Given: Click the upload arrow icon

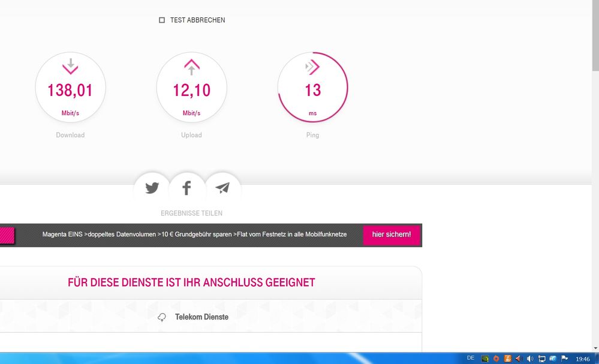Looking at the screenshot, I should click(192, 67).
